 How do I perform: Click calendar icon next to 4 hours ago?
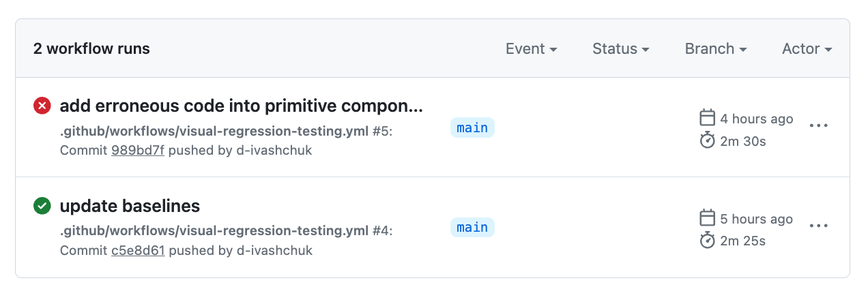708,119
